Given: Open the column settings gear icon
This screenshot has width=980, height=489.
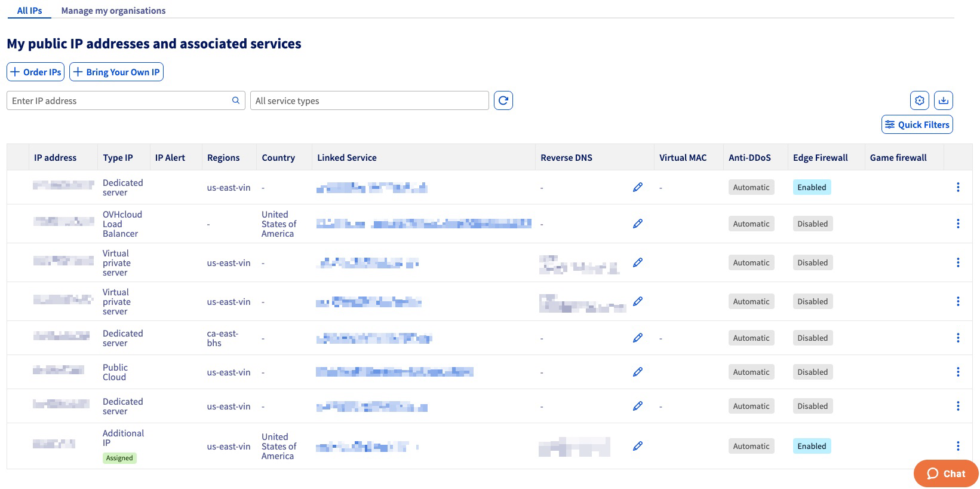Looking at the screenshot, I should point(920,100).
